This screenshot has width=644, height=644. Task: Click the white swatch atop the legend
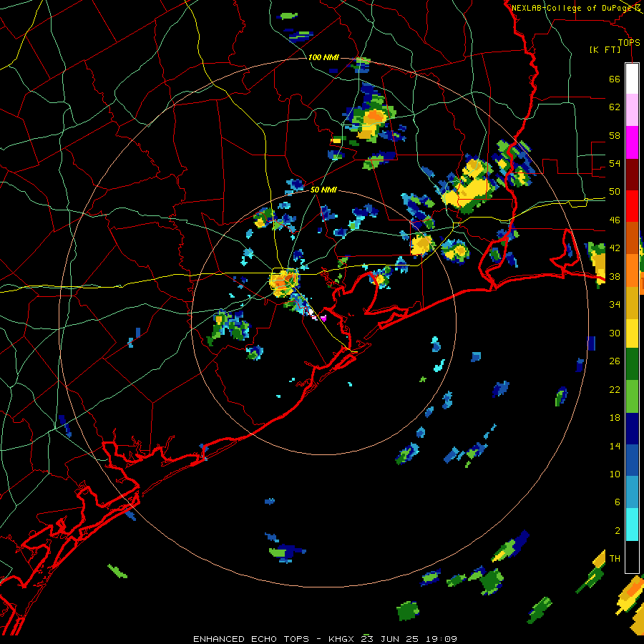632,79
